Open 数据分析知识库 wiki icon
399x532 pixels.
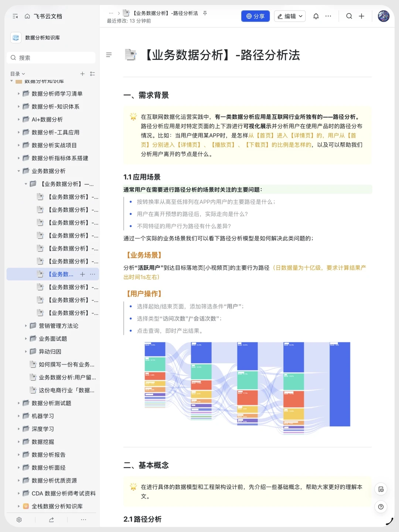[16, 38]
